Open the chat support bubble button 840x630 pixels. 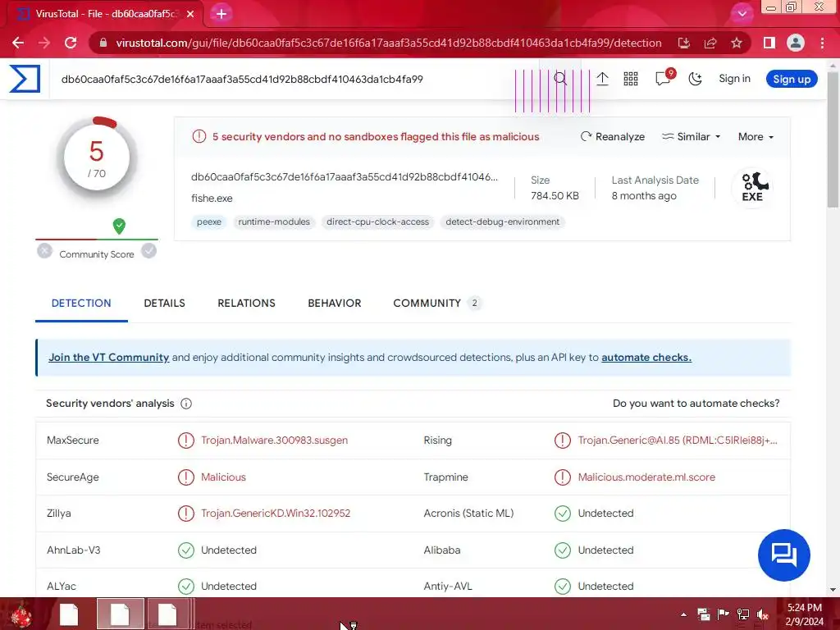pos(783,555)
